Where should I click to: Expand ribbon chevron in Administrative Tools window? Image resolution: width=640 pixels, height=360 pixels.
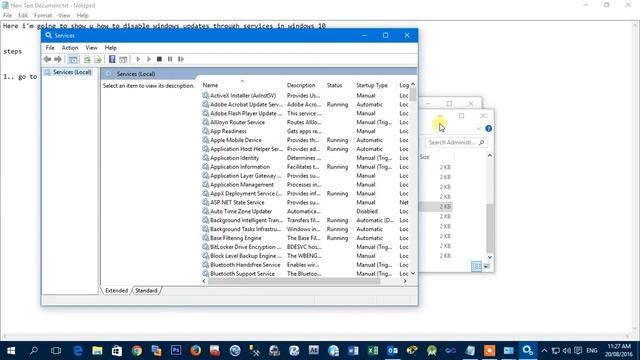[x=478, y=129]
